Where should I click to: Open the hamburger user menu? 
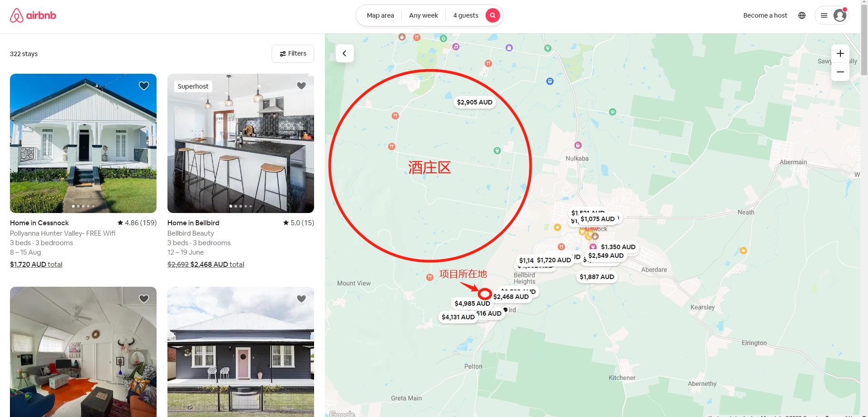click(824, 15)
